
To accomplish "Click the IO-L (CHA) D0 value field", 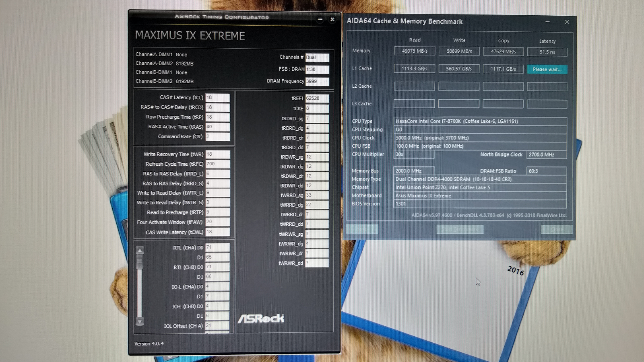I will (x=217, y=287).
